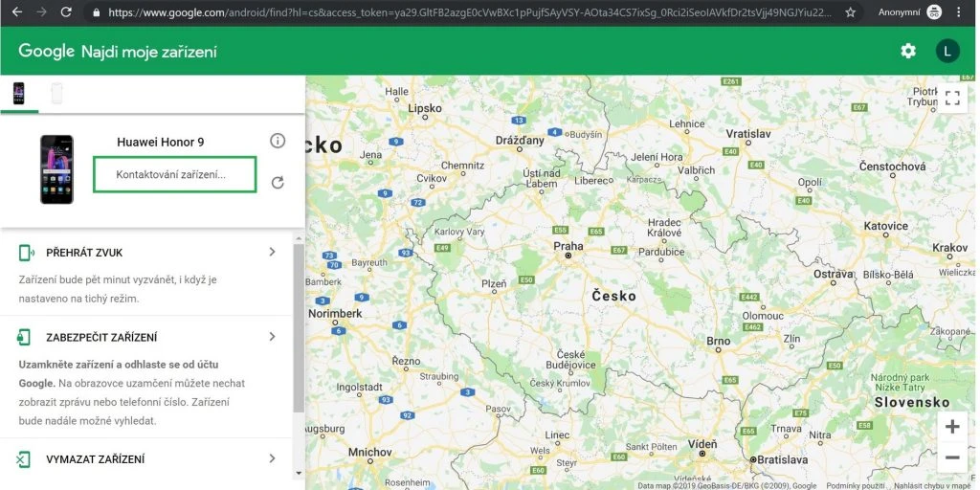Open the settings gear icon
The width and height of the screenshot is (980, 490).
coord(907,51)
